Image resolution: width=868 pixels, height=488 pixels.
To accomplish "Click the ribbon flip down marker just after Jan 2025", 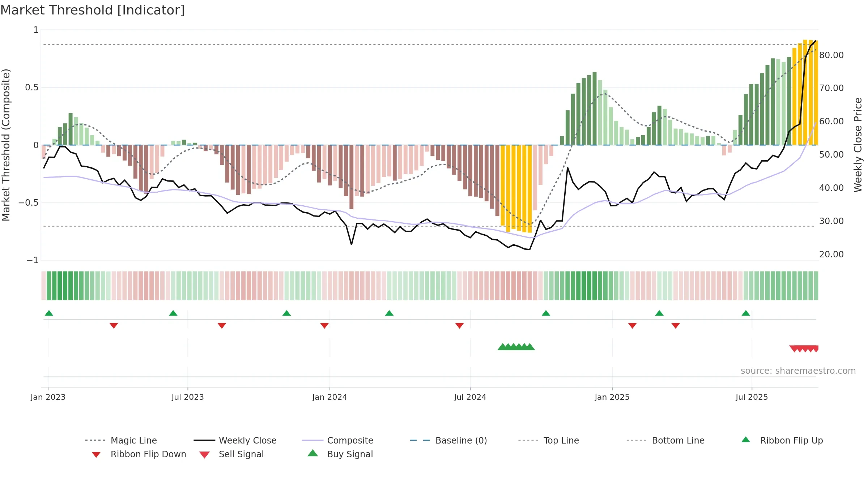I will point(632,326).
